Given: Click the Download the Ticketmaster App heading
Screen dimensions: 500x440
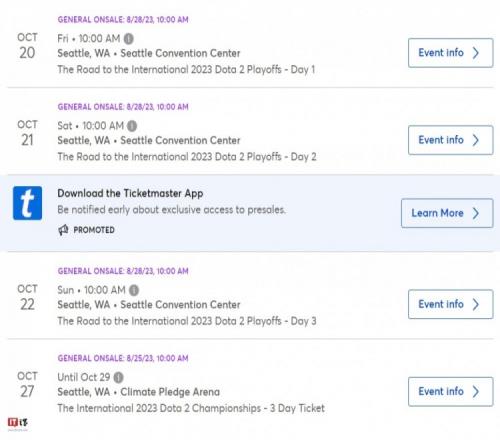Looking at the screenshot, I should pyautogui.click(x=130, y=193).
